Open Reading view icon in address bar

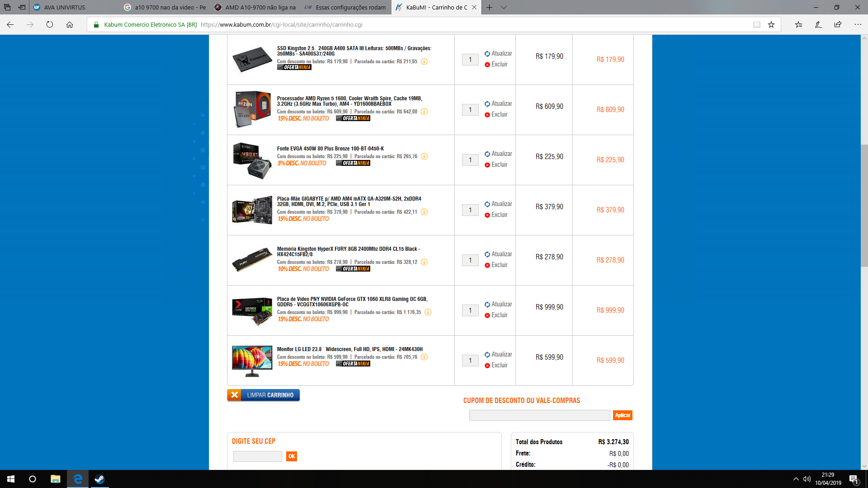[x=757, y=24]
